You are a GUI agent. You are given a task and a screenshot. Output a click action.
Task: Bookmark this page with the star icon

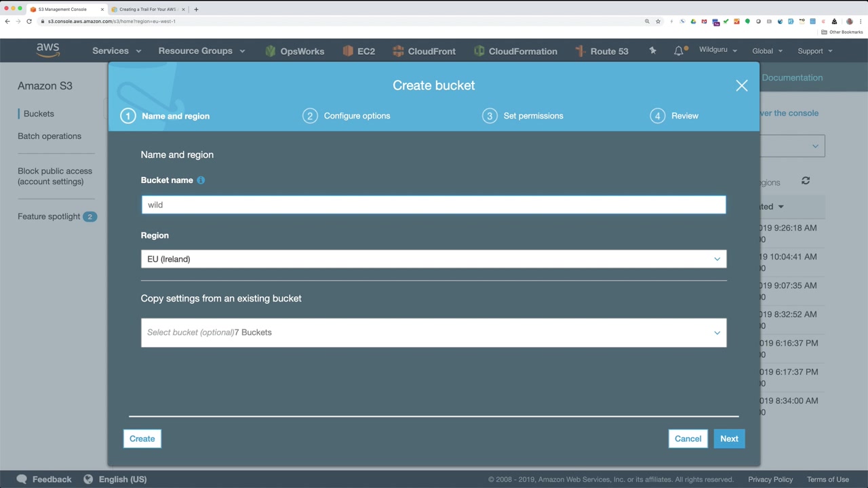(x=658, y=21)
